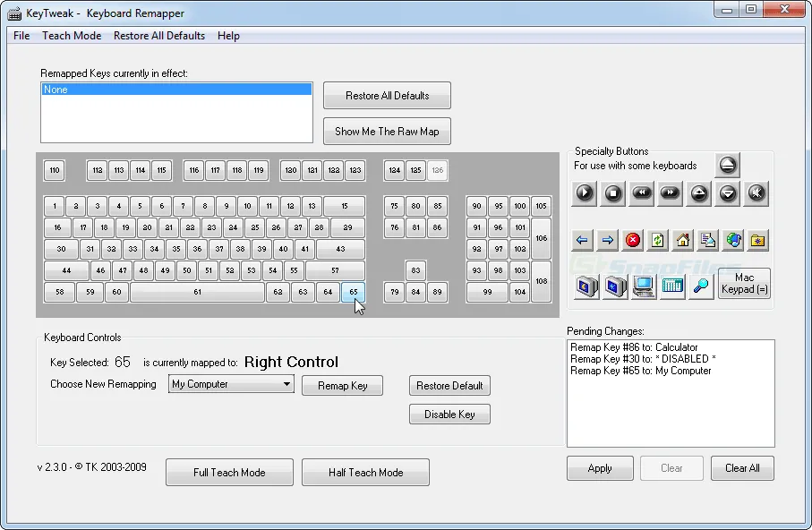Open the Help menu
Image resolution: width=812 pixels, height=530 pixels.
pyautogui.click(x=228, y=36)
